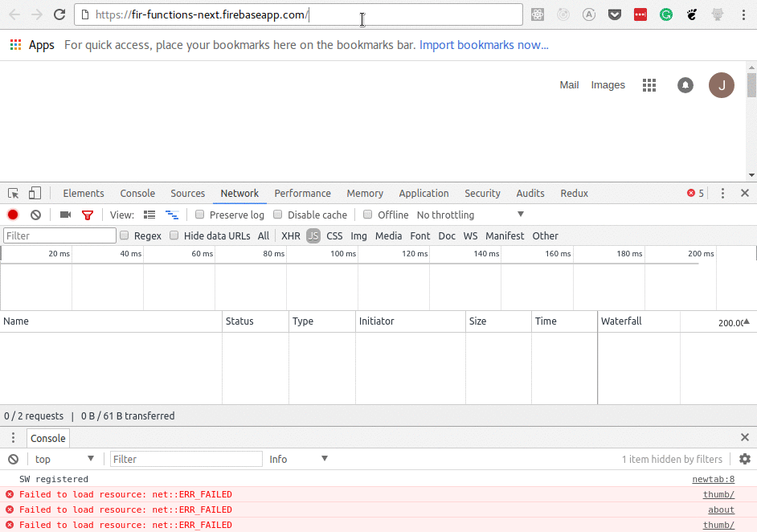Open the Info log level dropdown
Screen dimensions: 757x532
coord(298,459)
